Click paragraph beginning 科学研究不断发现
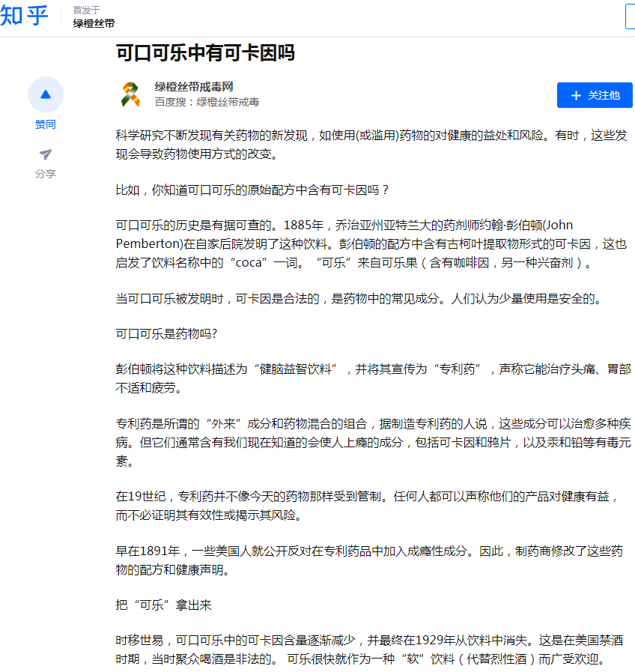 (x=371, y=145)
